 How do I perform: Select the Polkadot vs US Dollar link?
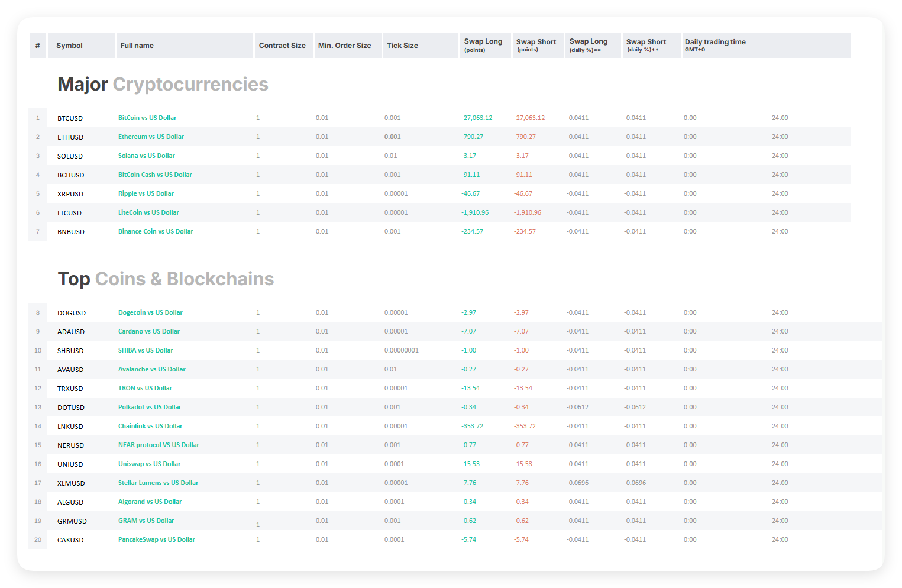point(150,407)
